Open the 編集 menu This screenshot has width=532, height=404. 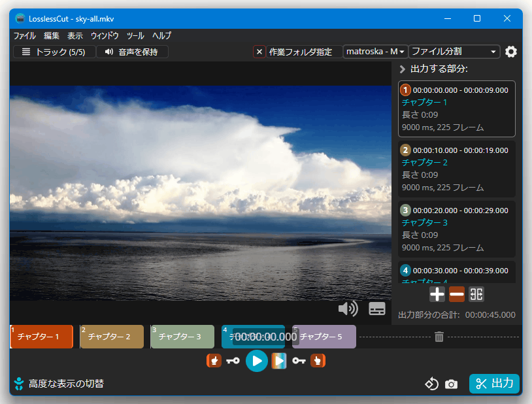52,36
